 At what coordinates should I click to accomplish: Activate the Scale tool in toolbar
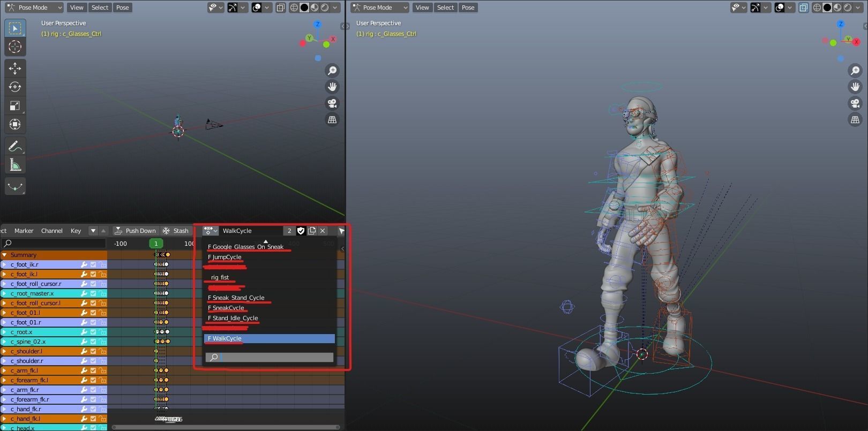(x=15, y=105)
